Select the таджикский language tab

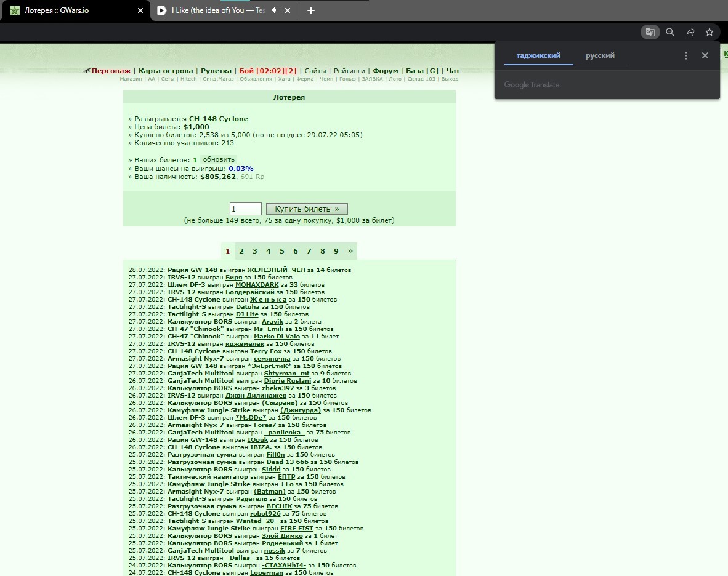(x=538, y=55)
